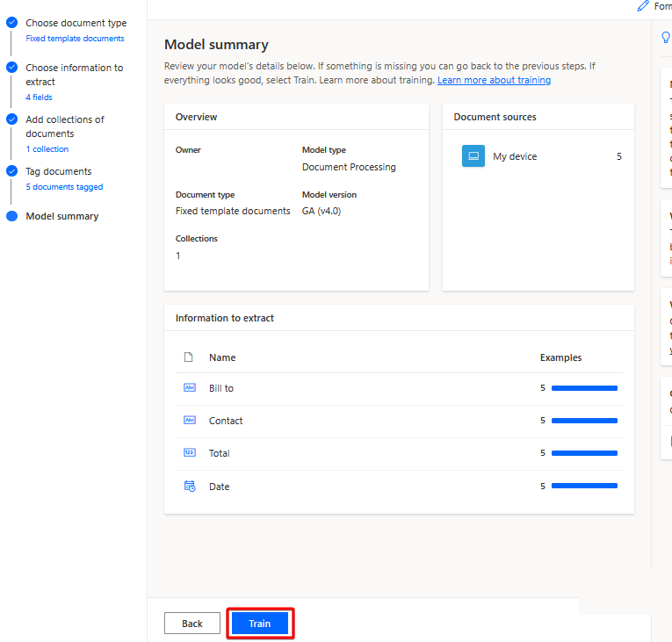Open the 5 documents tagged link
Screen dimensions: 672x642
pyautogui.click(x=64, y=187)
